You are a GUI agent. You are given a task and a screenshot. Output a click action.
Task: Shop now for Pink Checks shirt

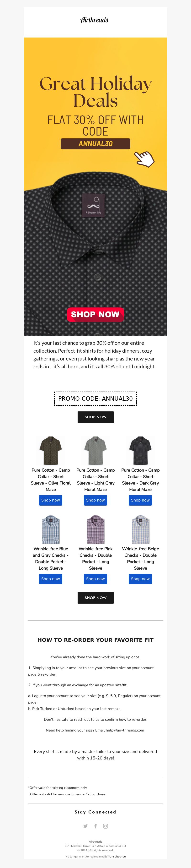click(x=95, y=579)
